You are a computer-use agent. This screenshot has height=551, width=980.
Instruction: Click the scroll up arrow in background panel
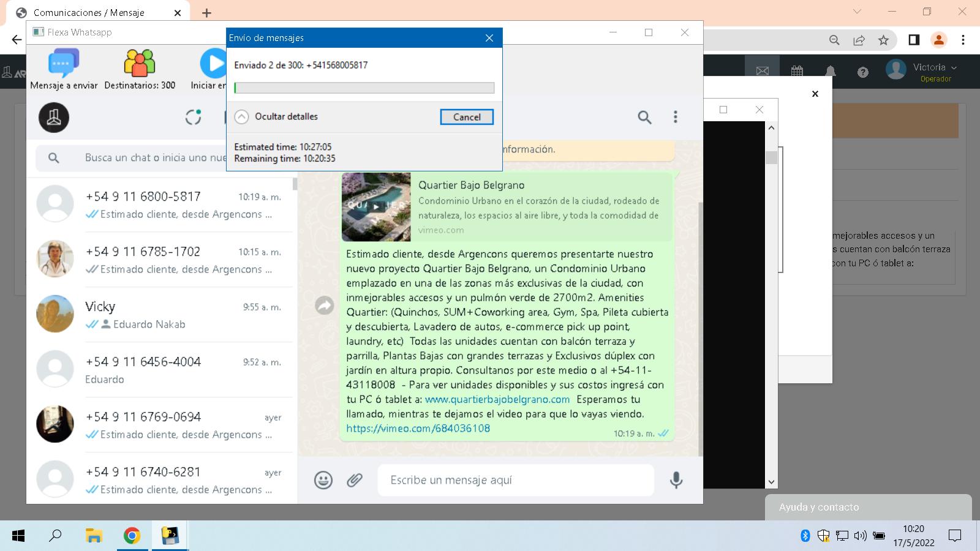[x=771, y=127]
